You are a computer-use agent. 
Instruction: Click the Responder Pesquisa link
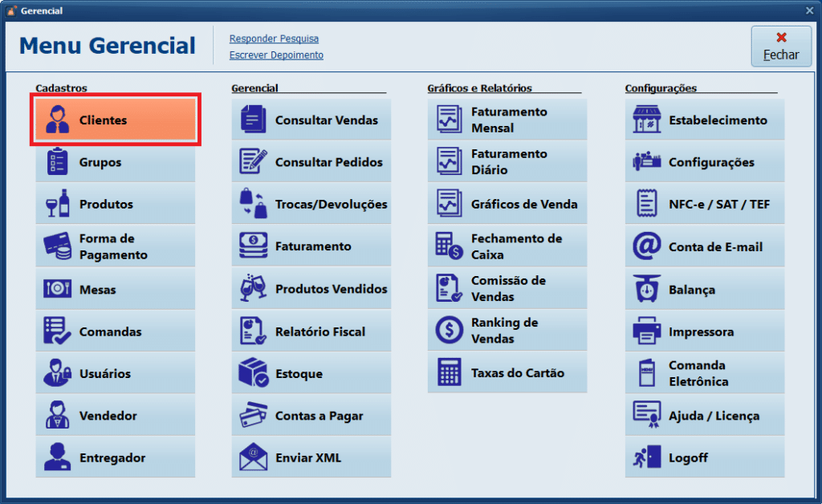tap(274, 39)
